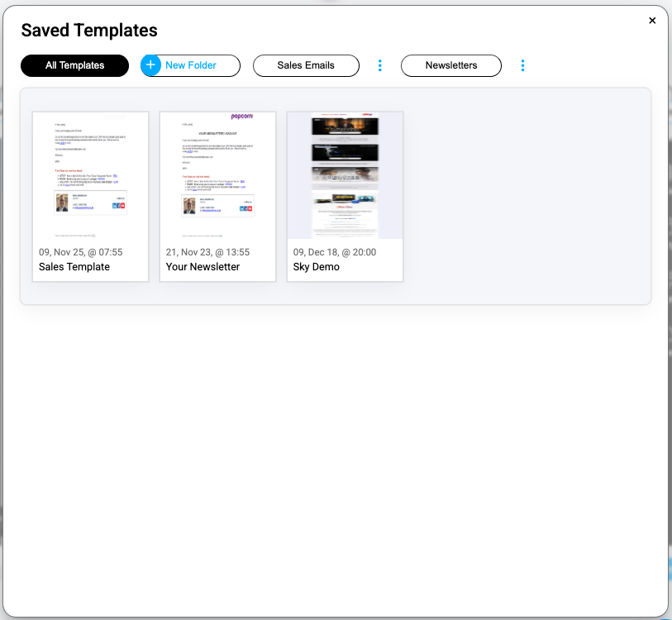Select the Sky Demo preview thumbnail
Viewport: 672px width, 620px height.
[345, 175]
